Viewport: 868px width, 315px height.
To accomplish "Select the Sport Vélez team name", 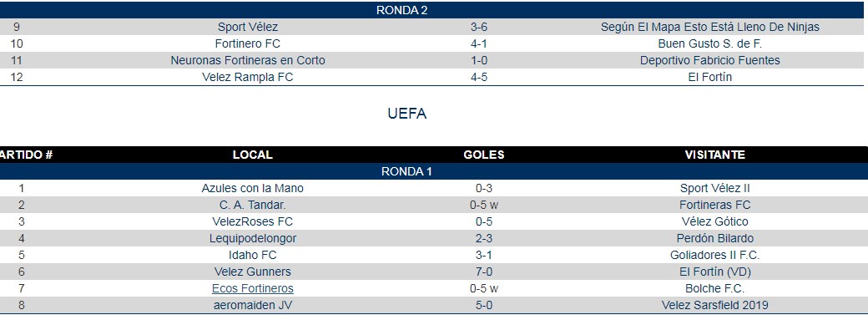I will tap(247, 27).
